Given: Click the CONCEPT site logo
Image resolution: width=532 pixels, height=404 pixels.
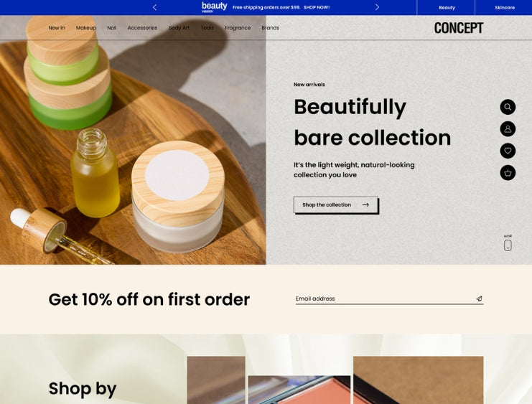Looking at the screenshot, I should click(458, 28).
